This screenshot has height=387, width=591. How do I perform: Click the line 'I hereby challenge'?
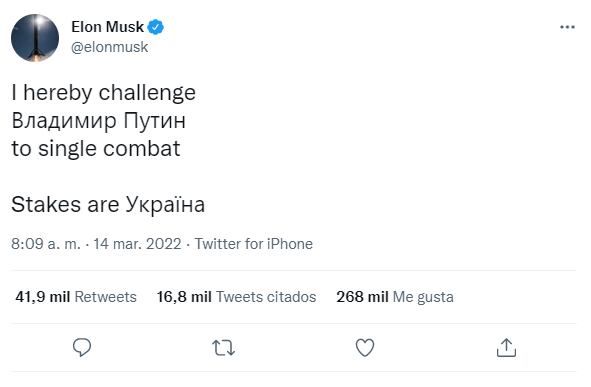(x=104, y=93)
